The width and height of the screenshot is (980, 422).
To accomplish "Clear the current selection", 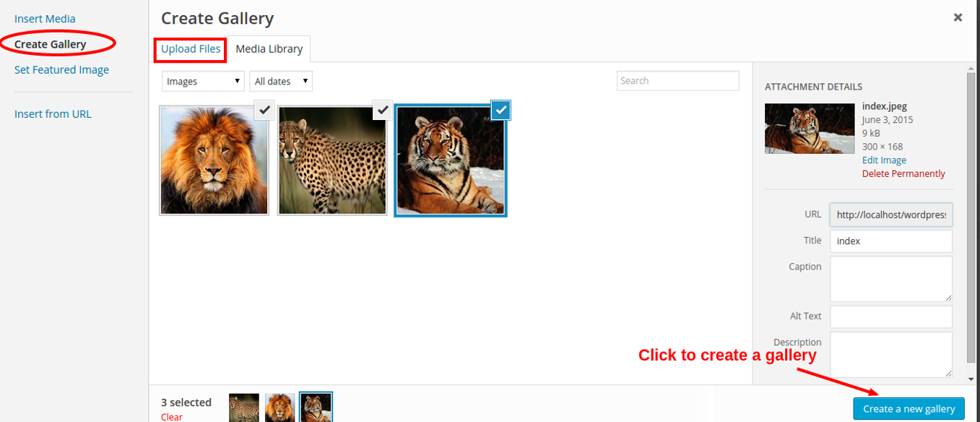I will (172, 417).
